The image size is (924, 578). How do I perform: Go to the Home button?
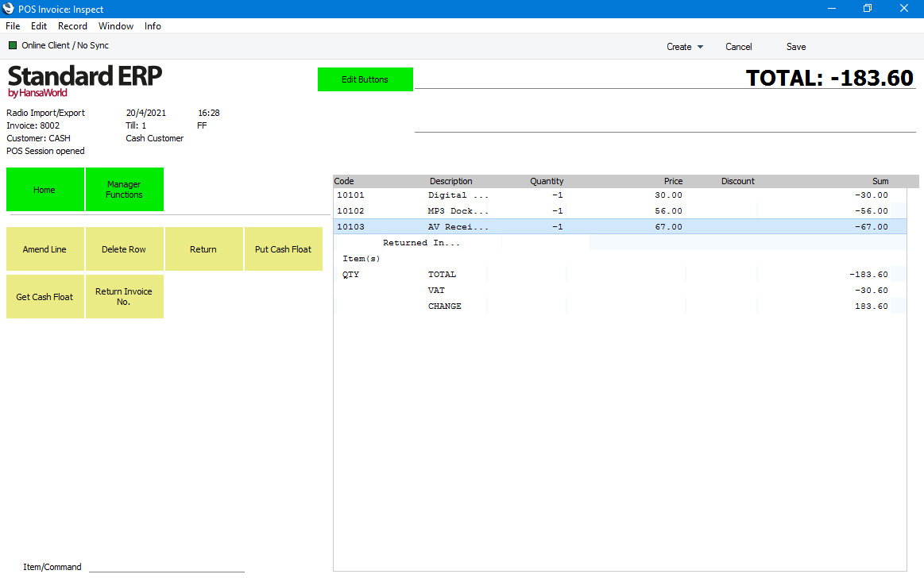point(44,190)
